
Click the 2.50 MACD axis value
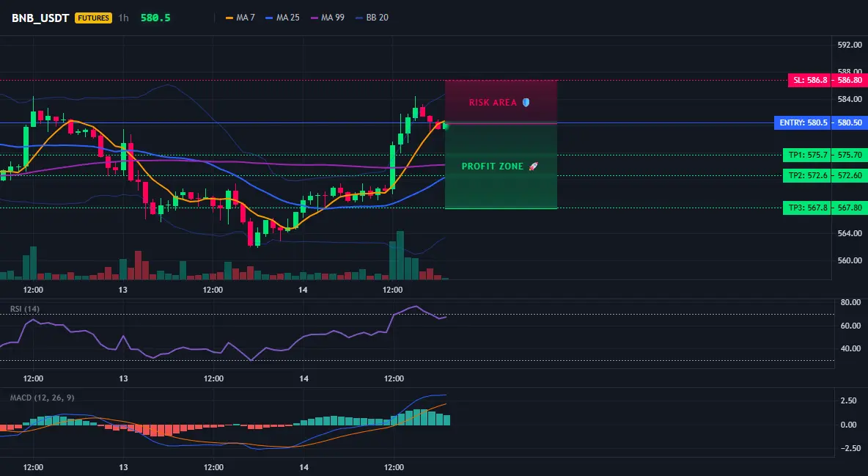coord(849,400)
